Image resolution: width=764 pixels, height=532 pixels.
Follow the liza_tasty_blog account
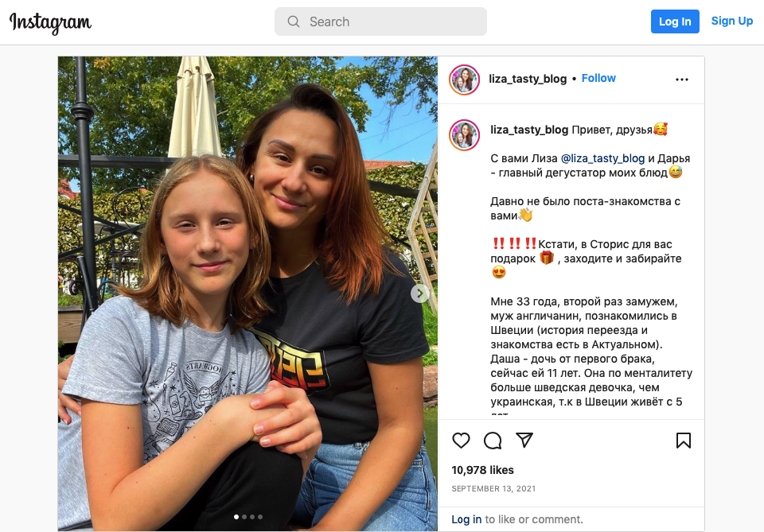(x=598, y=79)
